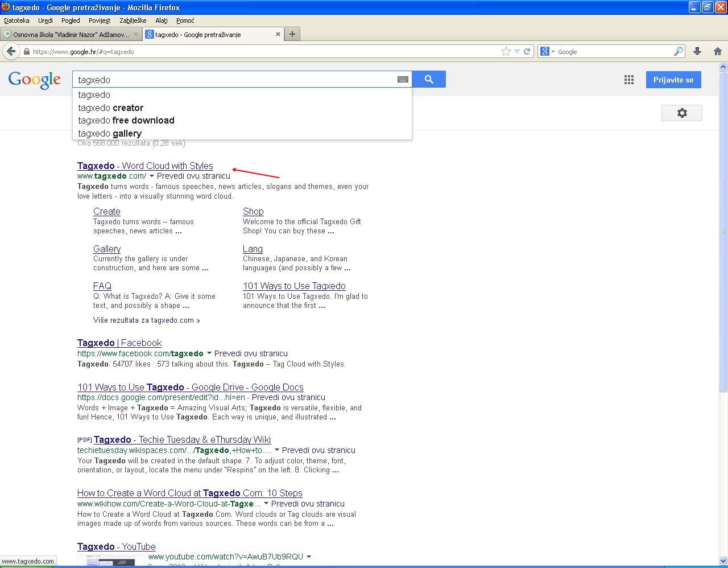Open the Google apps grid icon
Image resolution: width=728 pixels, height=568 pixels.
point(629,80)
